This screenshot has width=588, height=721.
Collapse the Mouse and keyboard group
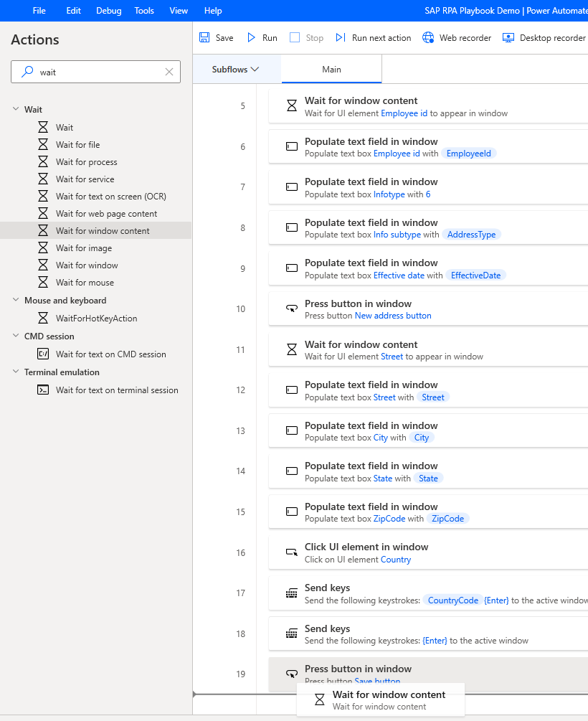click(x=16, y=300)
